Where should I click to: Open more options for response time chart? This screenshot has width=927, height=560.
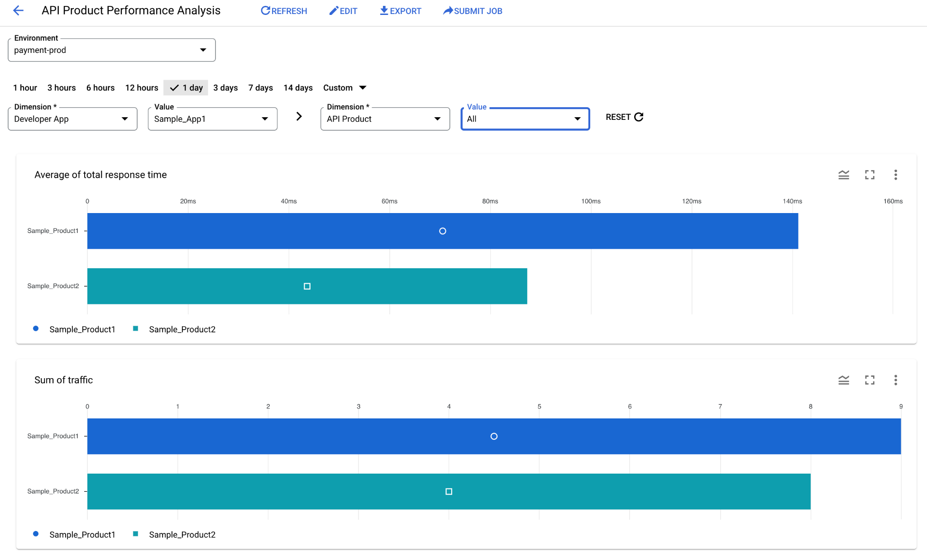(896, 175)
